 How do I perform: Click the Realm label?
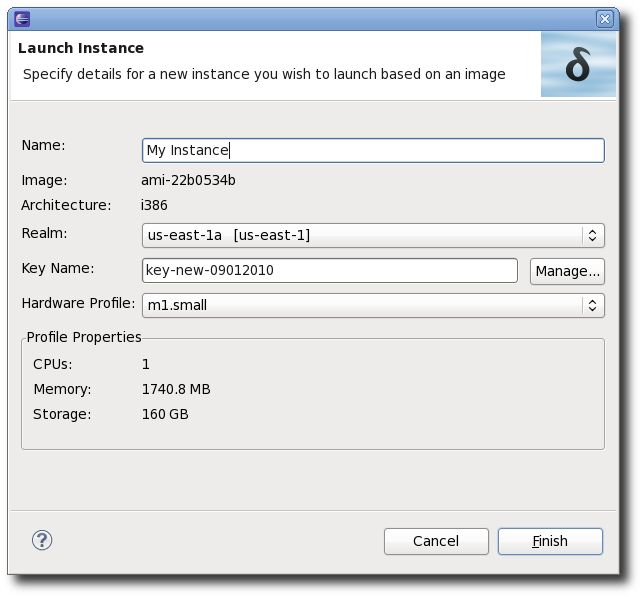tap(44, 233)
